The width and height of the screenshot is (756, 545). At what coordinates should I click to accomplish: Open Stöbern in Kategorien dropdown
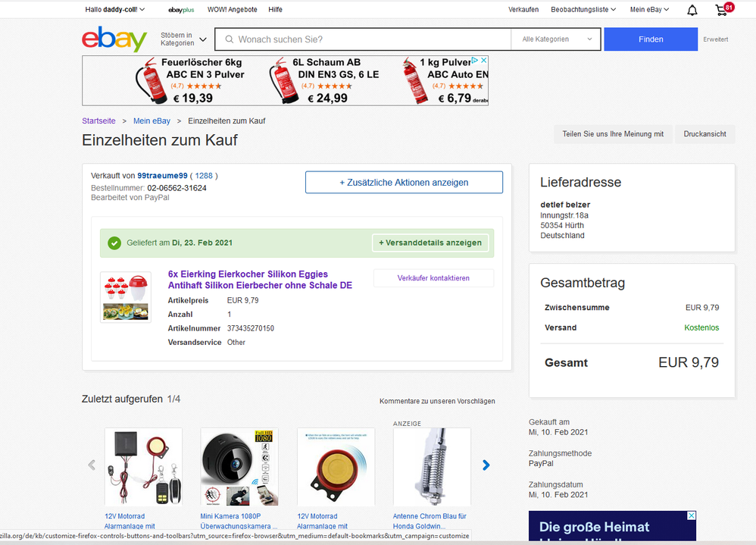click(183, 39)
